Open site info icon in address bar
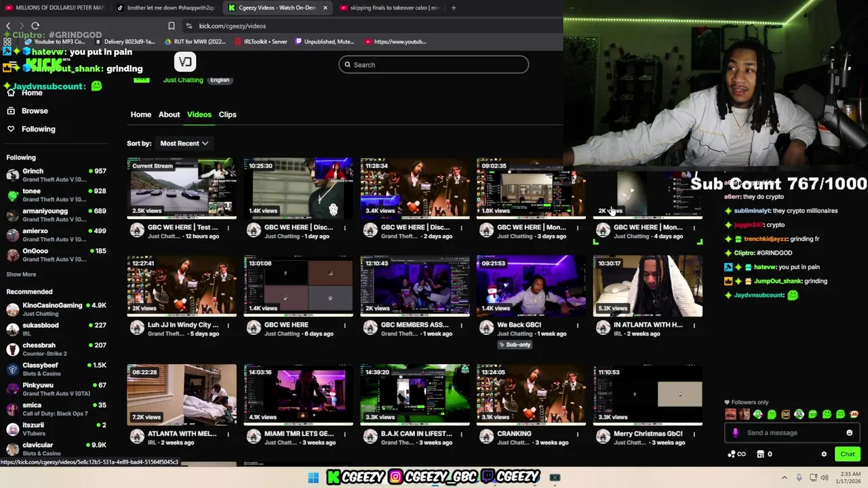The image size is (868, 488). pos(189,26)
